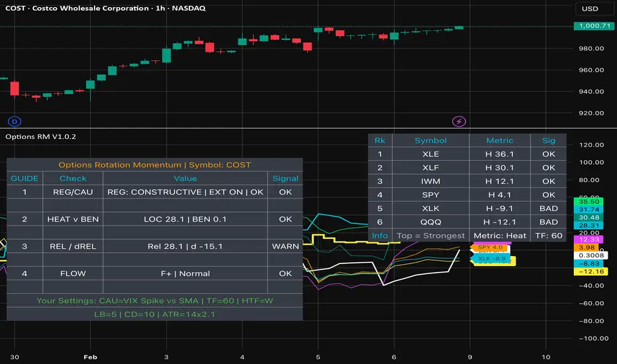Screen dimensions: 617x364
Task: Click the Rk column header
Action: pyautogui.click(x=380, y=140)
